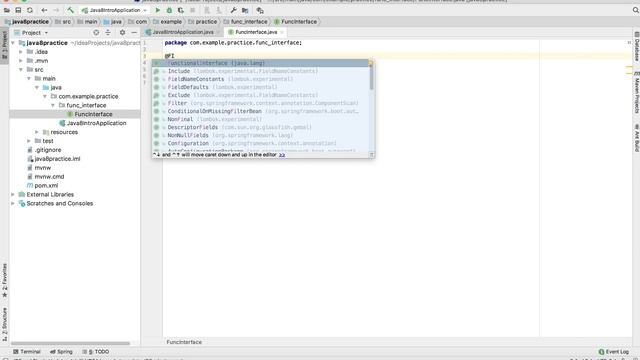Open the Event Log
Image resolution: width=640 pixels, height=360 pixels.
(614, 352)
